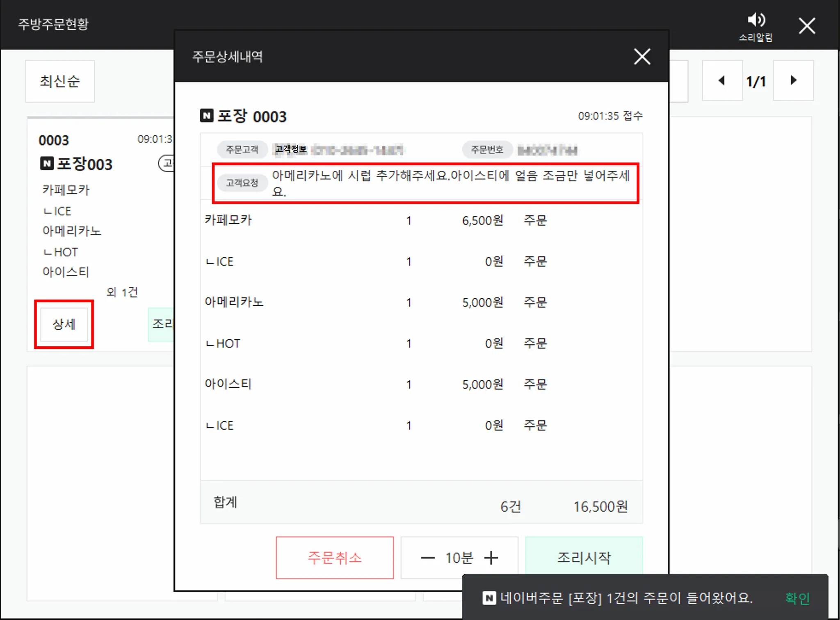840x620 pixels.
Task: Close the 주문상세내역 dialog with X
Action: pos(642,57)
